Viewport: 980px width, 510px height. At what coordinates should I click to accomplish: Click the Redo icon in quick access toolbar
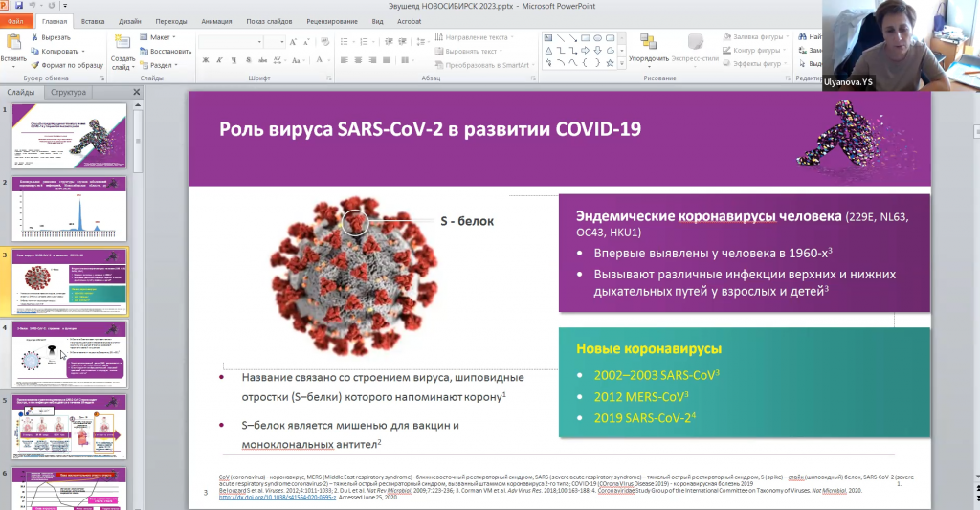point(51,6)
